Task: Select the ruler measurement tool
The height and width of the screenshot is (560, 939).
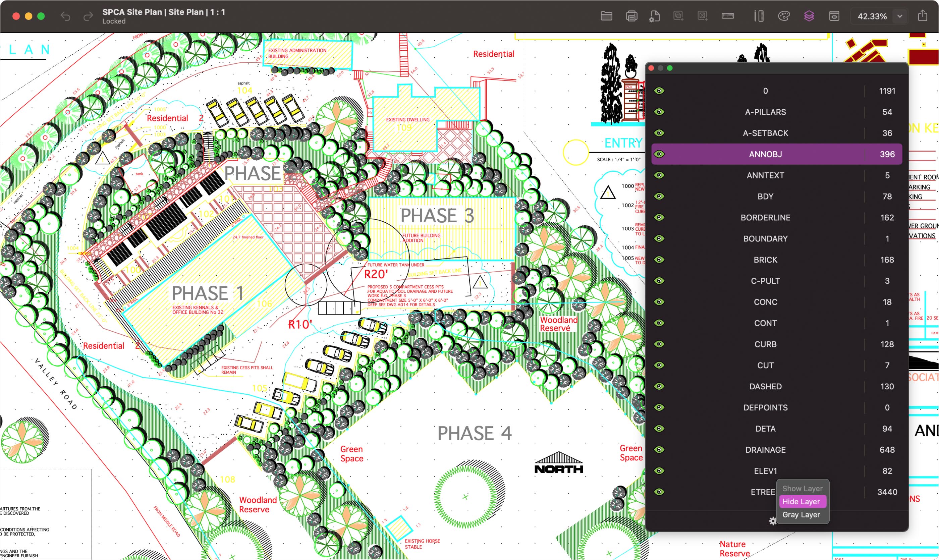Action: click(728, 16)
